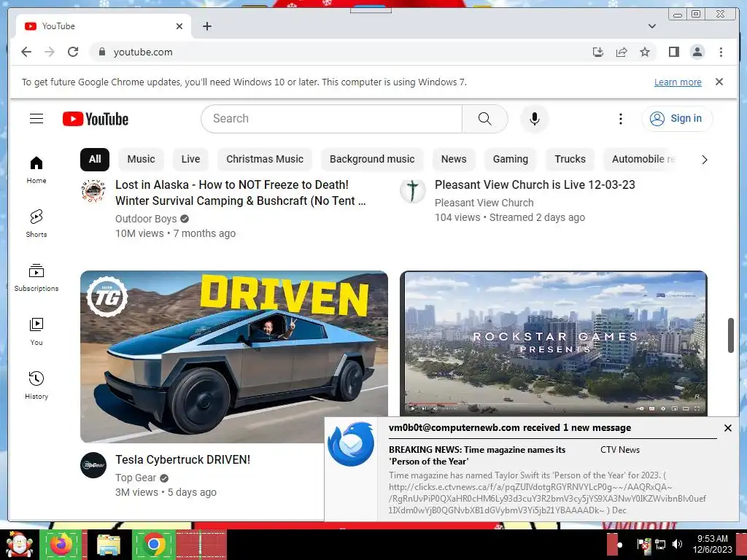Image resolution: width=747 pixels, height=560 pixels.
Task: Open the YouTube hamburger guide menu
Action: [36, 119]
